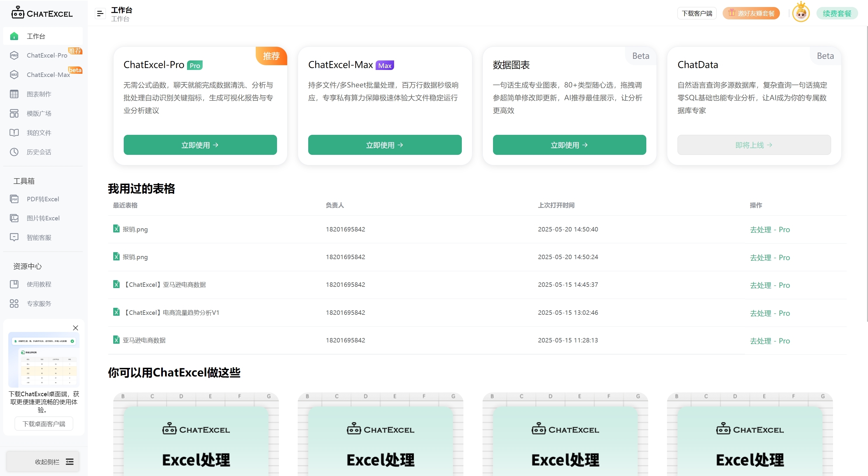868x476 pixels.
Task: Click 下载桌面客户端 button
Action: [x=44, y=424]
